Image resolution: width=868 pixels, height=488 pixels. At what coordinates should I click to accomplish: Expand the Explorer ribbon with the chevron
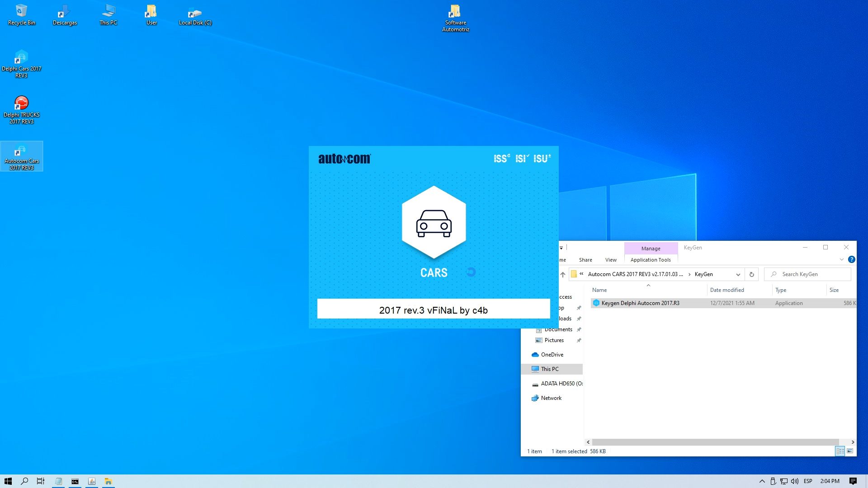(x=841, y=259)
